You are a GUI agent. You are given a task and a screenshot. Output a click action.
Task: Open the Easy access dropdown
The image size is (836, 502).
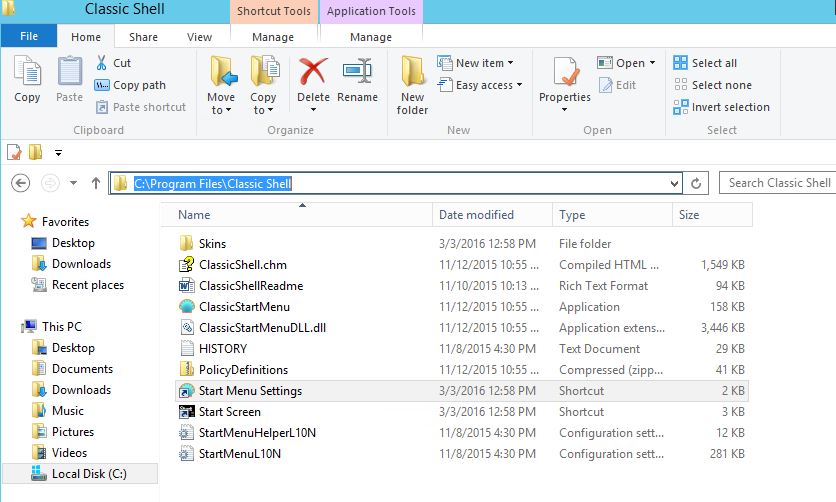(x=519, y=85)
